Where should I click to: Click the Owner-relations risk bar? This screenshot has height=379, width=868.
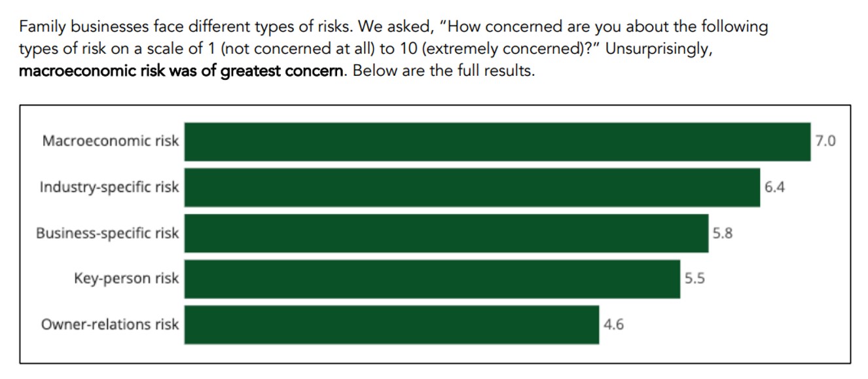coord(391,325)
